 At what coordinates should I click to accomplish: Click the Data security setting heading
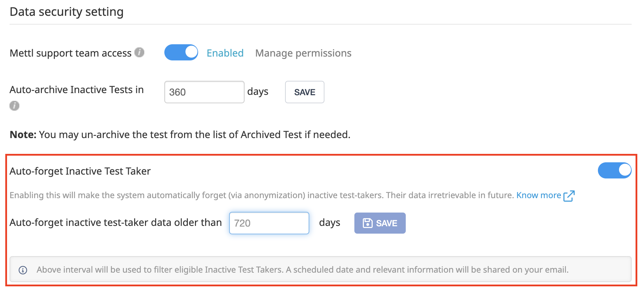tap(67, 12)
